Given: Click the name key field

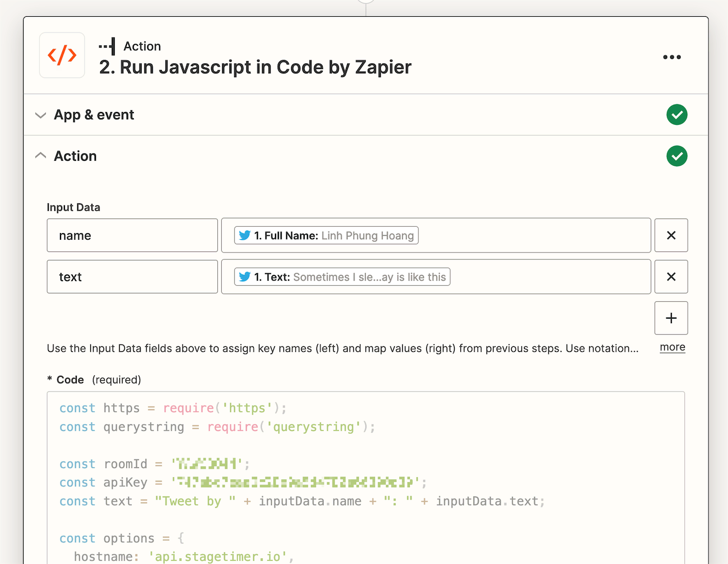Looking at the screenshot, I should point(132,235).
